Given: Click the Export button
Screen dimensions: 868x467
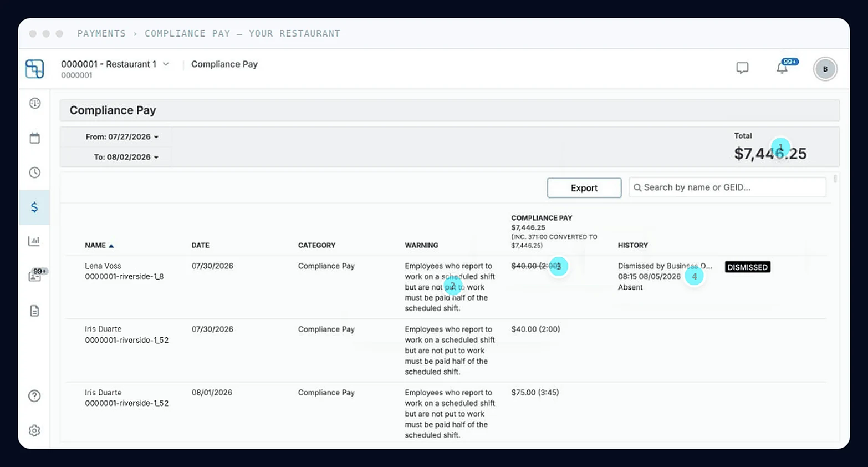Looking at the screenshot, I should point(584,187).
